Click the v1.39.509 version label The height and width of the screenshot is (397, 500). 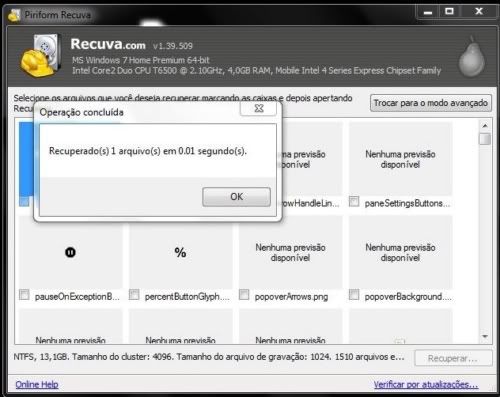[x=173, y=46]
